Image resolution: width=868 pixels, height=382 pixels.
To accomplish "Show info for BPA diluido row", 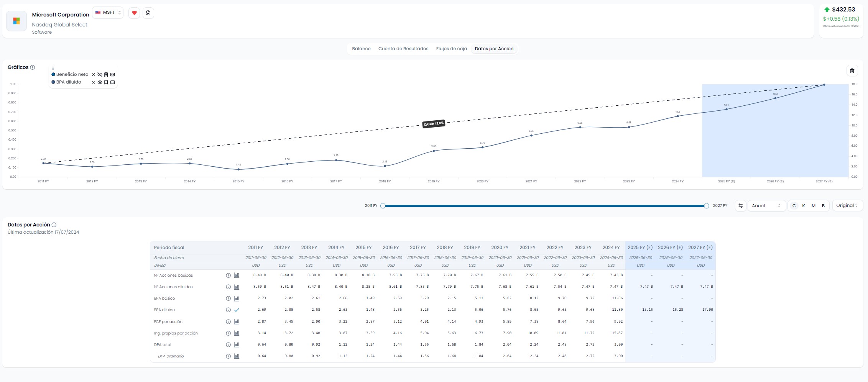I will (x=228, y=310).
